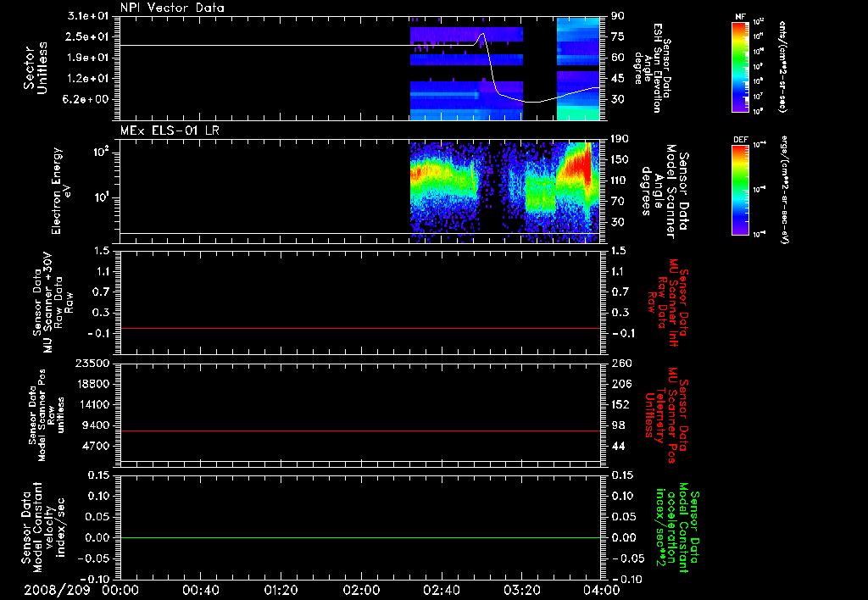The height and width of the screenshot is (600, 868).
Task: Click the peak of the white Sun Elevation curve
Action: (x=482, y=34)
